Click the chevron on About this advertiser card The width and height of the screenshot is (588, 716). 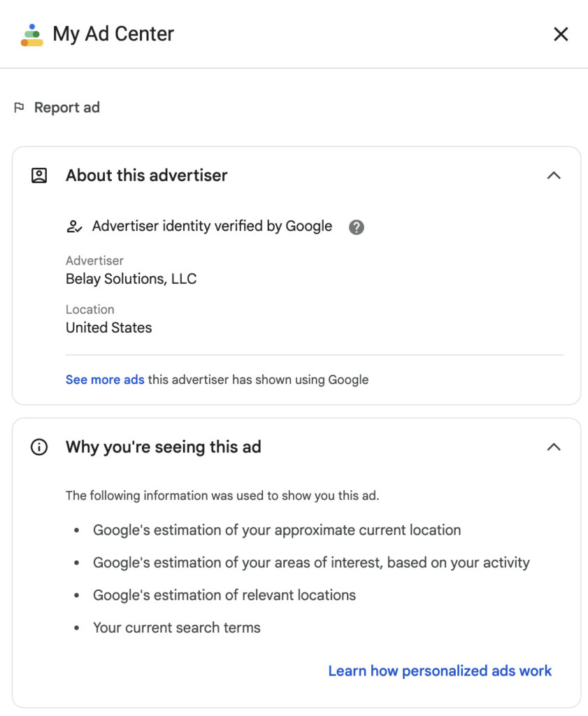click(x=554, y=176)
